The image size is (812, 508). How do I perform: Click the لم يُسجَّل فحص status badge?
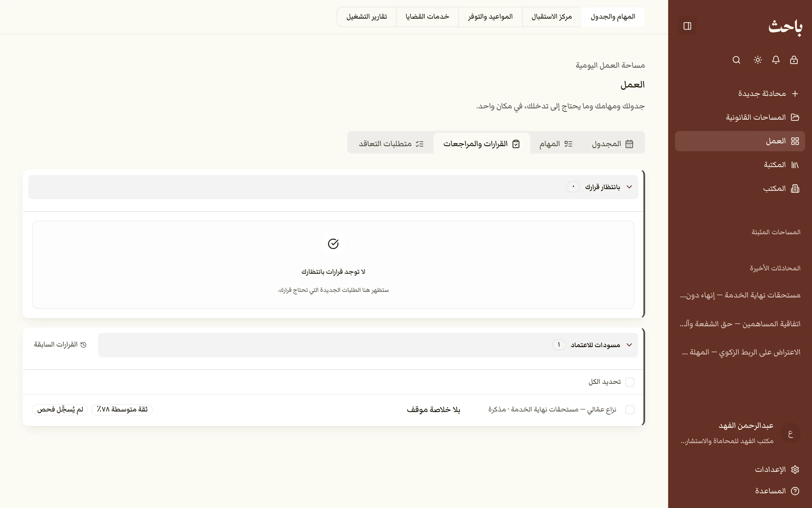point(60,410)
